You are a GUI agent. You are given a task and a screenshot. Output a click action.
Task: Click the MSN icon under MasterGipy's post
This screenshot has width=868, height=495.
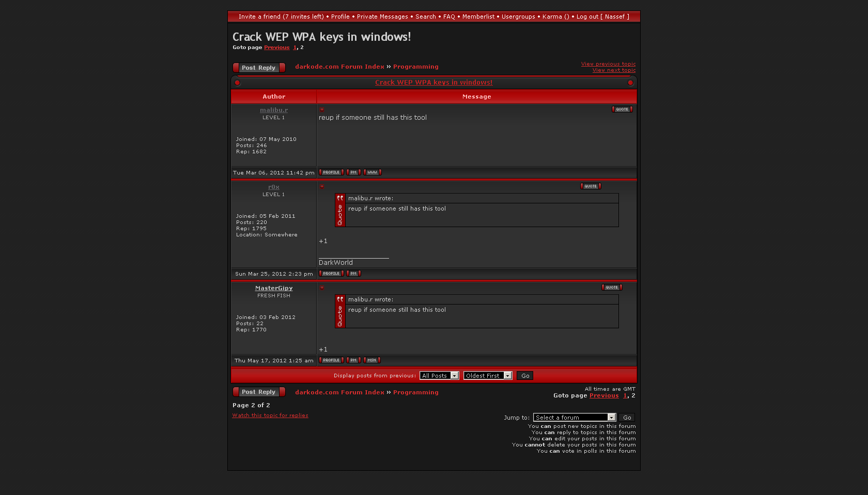tap(372, 360)
